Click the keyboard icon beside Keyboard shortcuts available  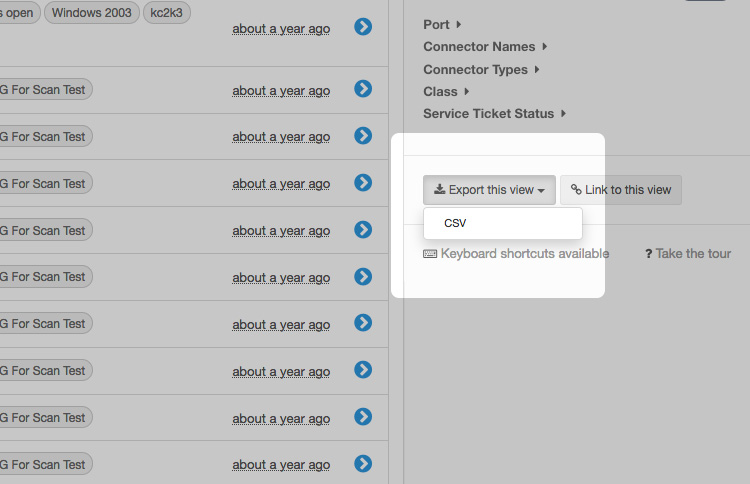coord(430,254)
